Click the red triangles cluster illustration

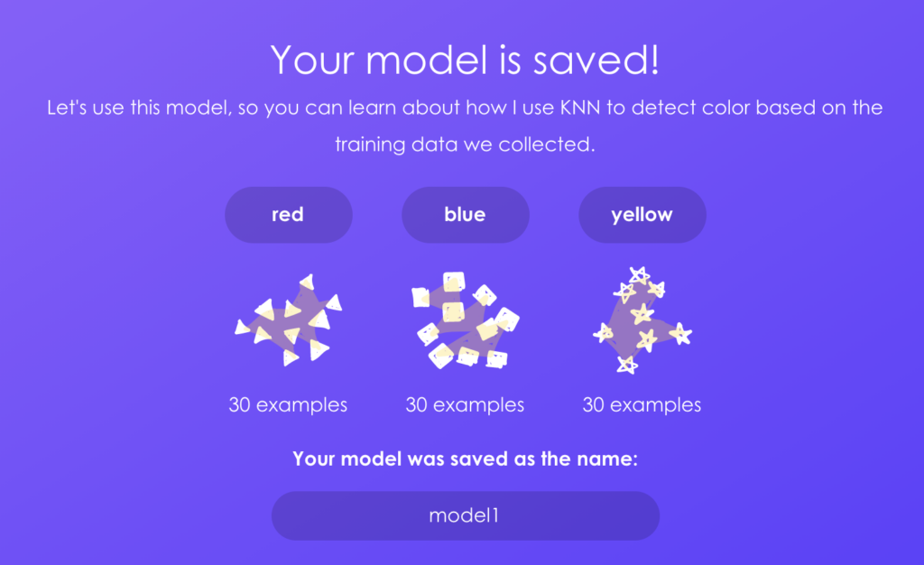[289, 320]
